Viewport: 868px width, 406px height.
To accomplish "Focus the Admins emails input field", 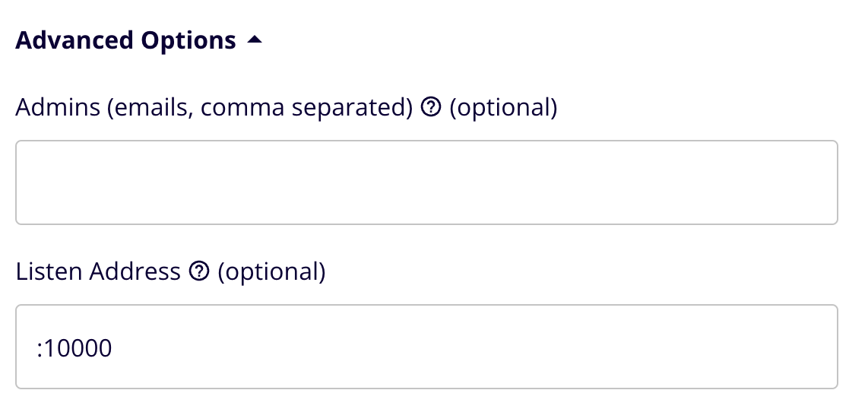I will click(426, 182).
